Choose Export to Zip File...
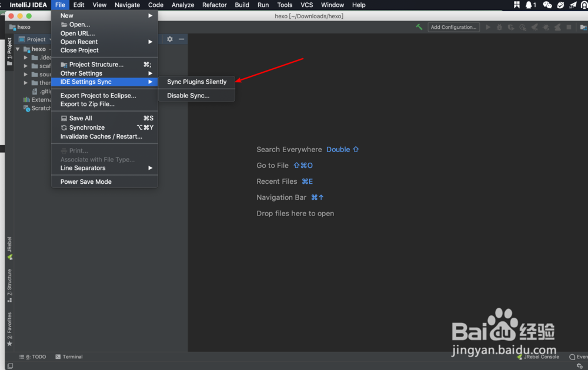The height and width of the screenshot is (370, 588). (104, 104)
